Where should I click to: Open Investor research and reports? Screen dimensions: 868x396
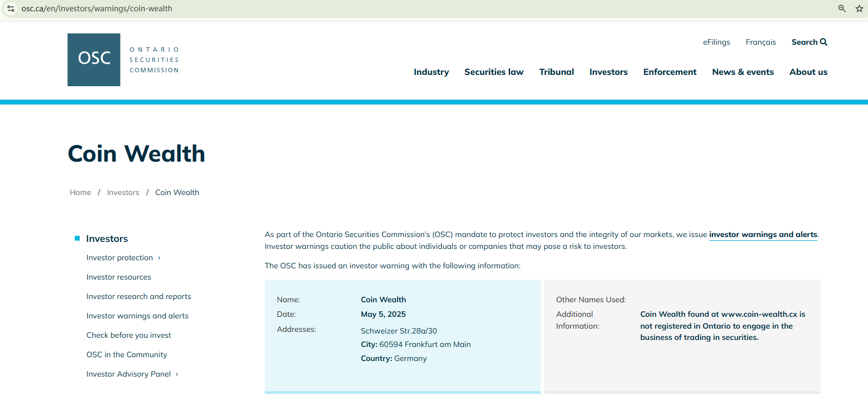pos(139,297)
